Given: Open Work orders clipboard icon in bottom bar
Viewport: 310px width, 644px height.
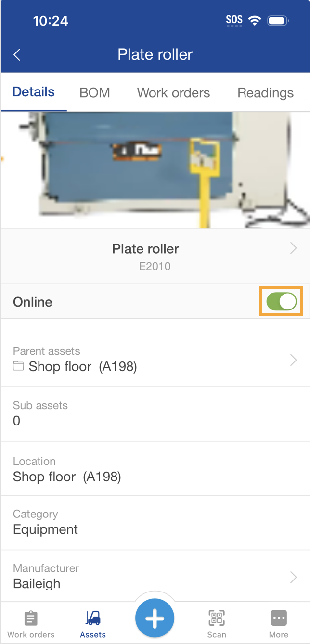Looking at the screenshot, I should (31, 618).
